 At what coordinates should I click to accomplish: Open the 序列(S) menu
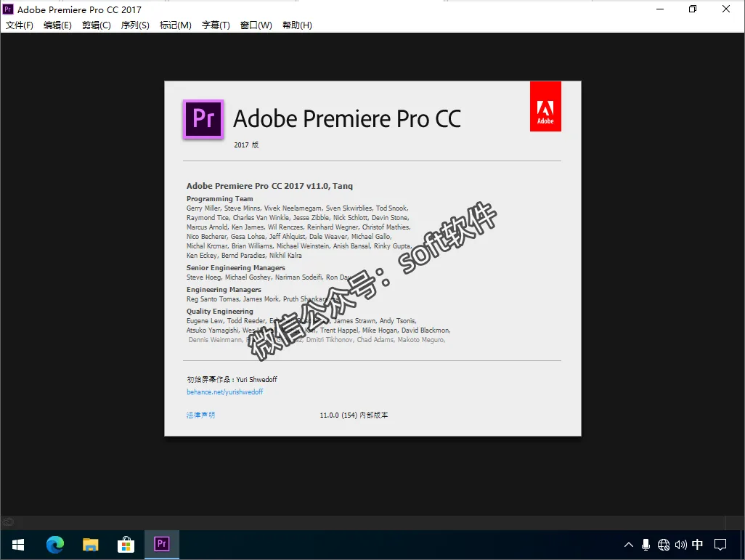point(135,25)
